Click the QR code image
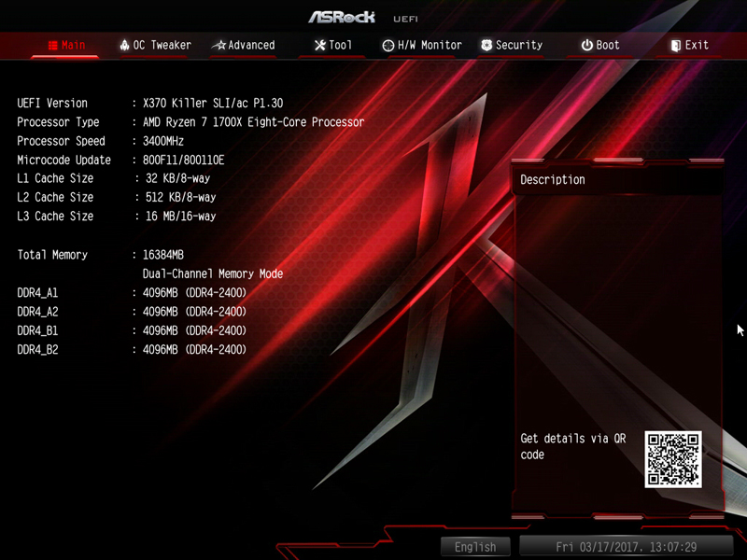This screenshot has width=747, height=560. [673, 459]
